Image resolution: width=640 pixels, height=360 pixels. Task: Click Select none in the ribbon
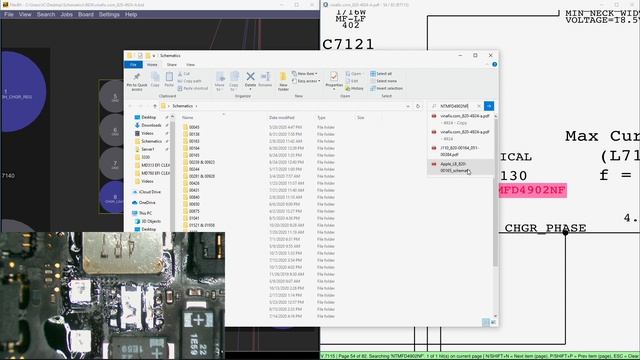point(383,81)
